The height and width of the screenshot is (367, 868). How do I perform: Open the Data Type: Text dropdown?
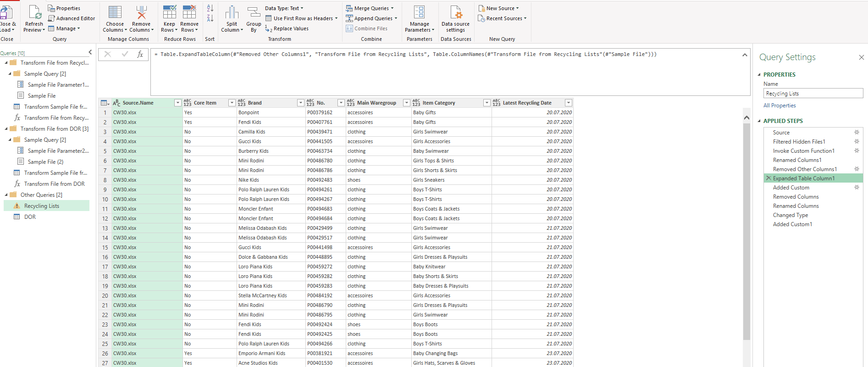click(284, 8)
